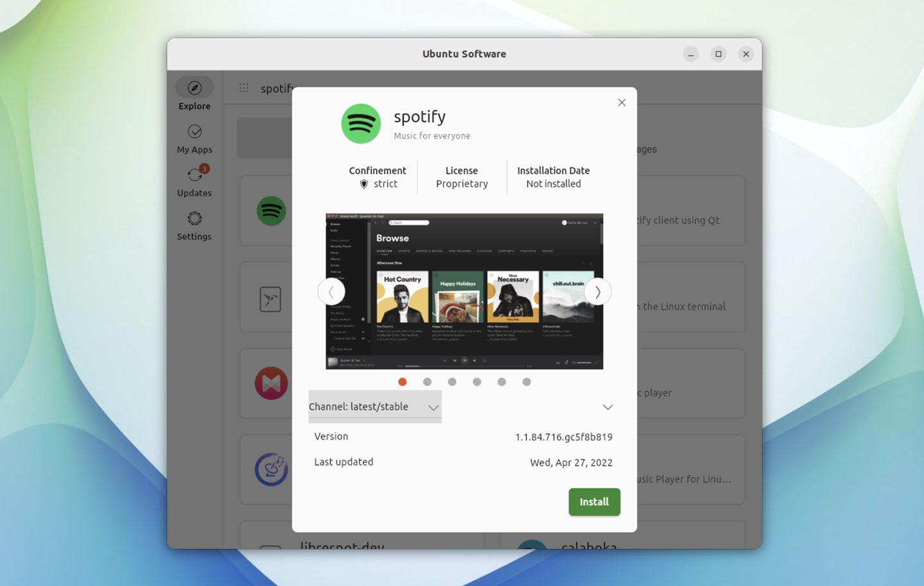Click the Version label
The width and height of the screenshot is (924, 586).
tap(331, 436)
